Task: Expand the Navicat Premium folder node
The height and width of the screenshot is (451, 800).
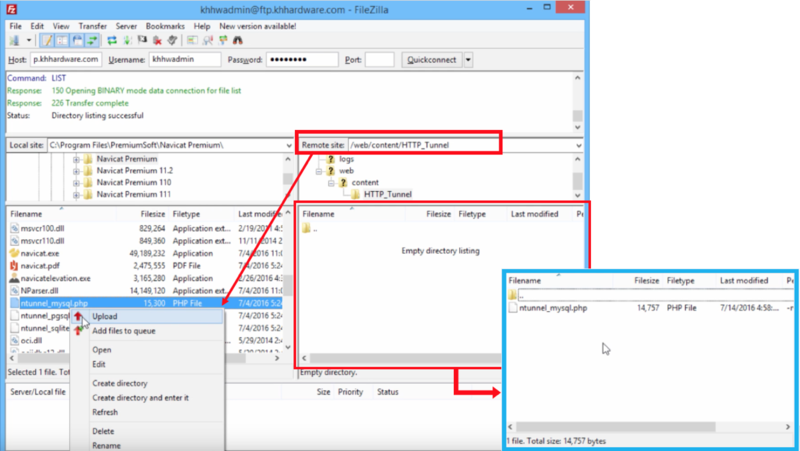Action: point(76,159)
